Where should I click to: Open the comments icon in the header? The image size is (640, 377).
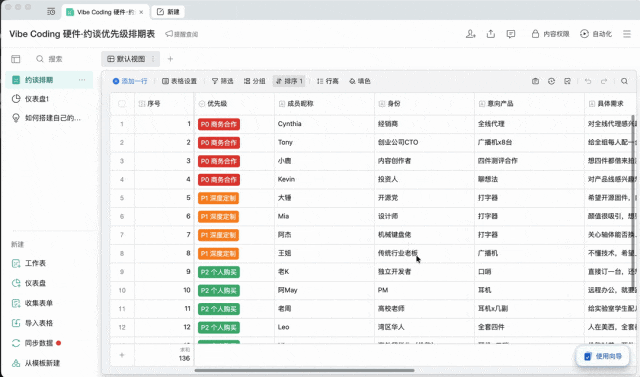[511, 34]
